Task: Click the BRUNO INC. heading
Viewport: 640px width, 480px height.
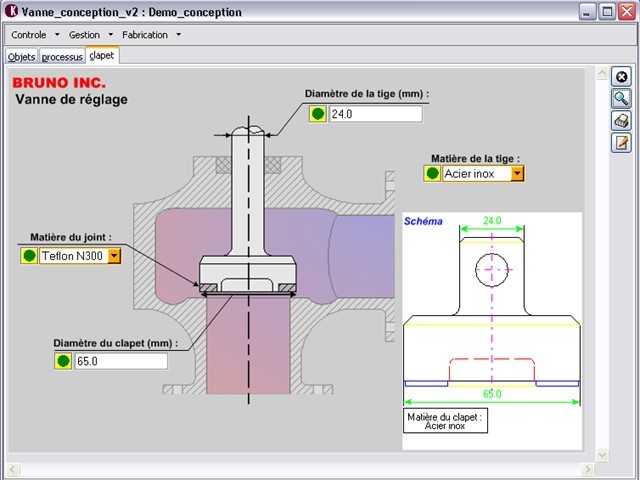Action: point(59,83)
